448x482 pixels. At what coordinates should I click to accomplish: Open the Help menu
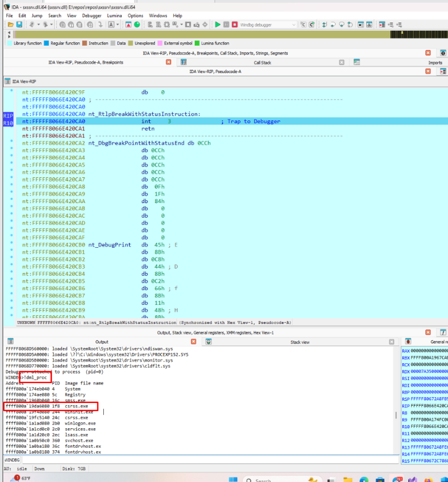pyautogui.click(x=177, y=16)
